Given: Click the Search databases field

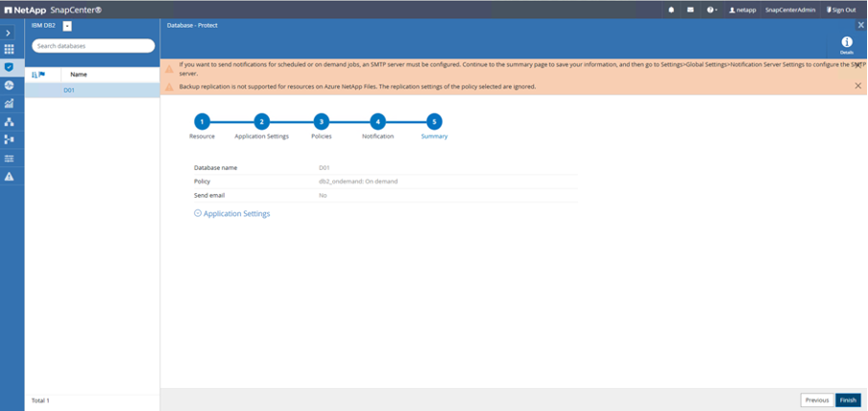Looking at the screenshot, I should [93, 46].
